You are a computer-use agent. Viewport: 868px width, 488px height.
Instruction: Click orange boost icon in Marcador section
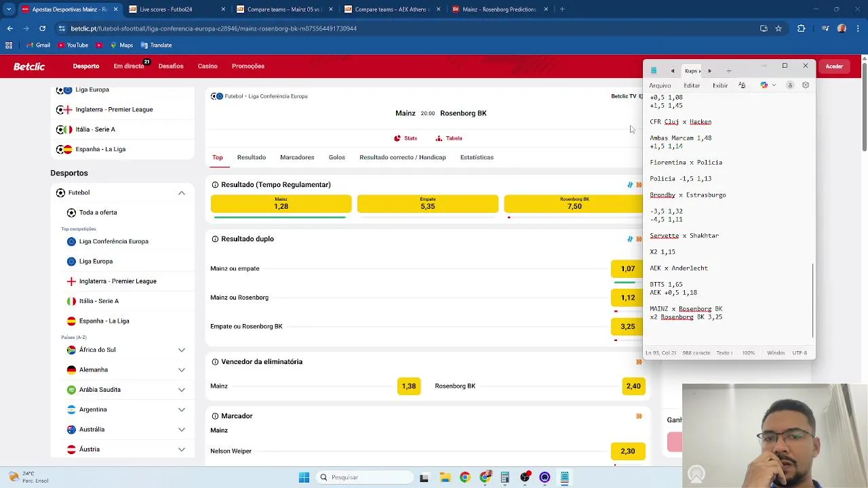(x=639, y=416)
